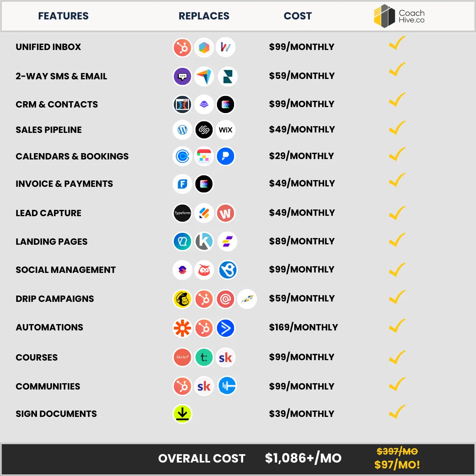Click the $1,086+/MO overall cost figure

point(303,458)
